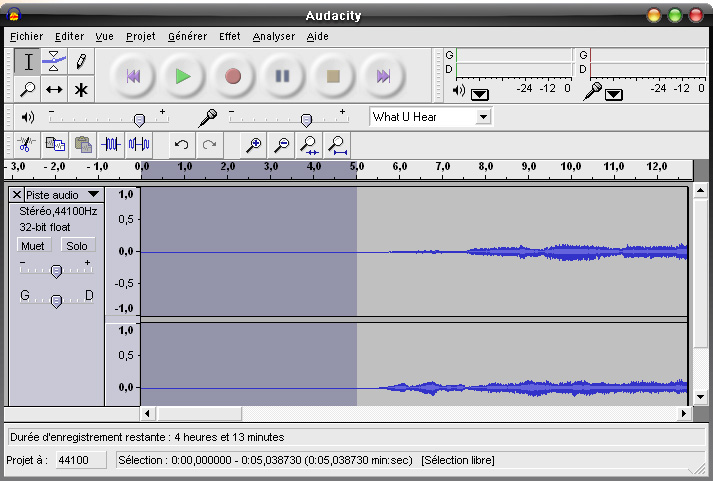Click the Durée d'enregistrement restante message
This screenshot has width=713, height=481.
pyautogui.click(x=147, y=437)
